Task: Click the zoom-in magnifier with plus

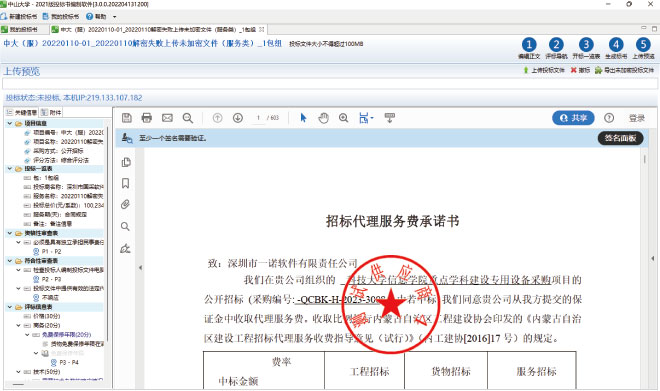Action: click(343, 118)
